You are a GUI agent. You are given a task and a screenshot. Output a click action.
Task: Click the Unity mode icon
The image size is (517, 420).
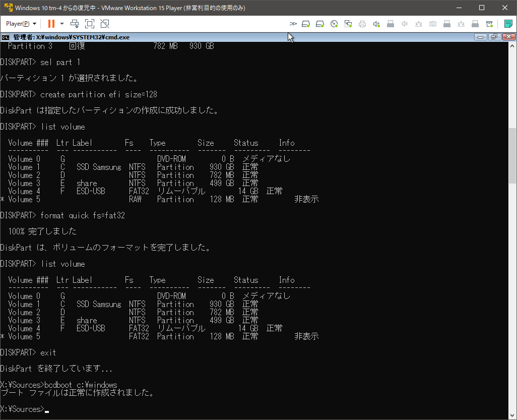[104, 24]
